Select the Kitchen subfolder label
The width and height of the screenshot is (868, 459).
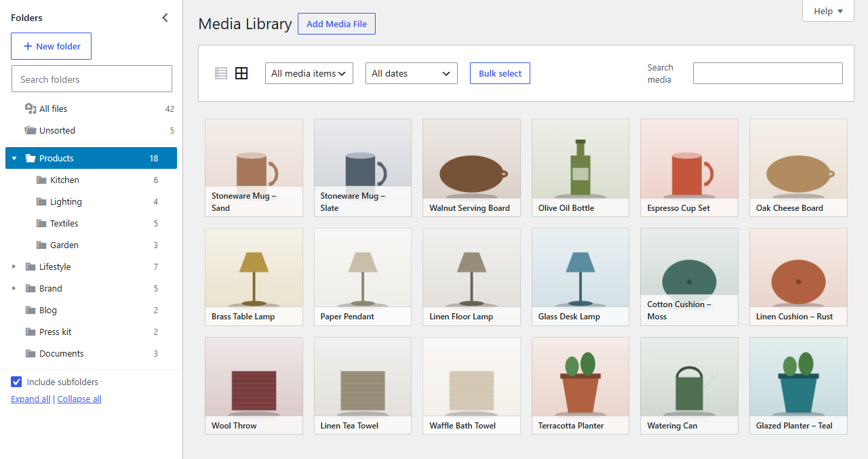click(64, 180)
